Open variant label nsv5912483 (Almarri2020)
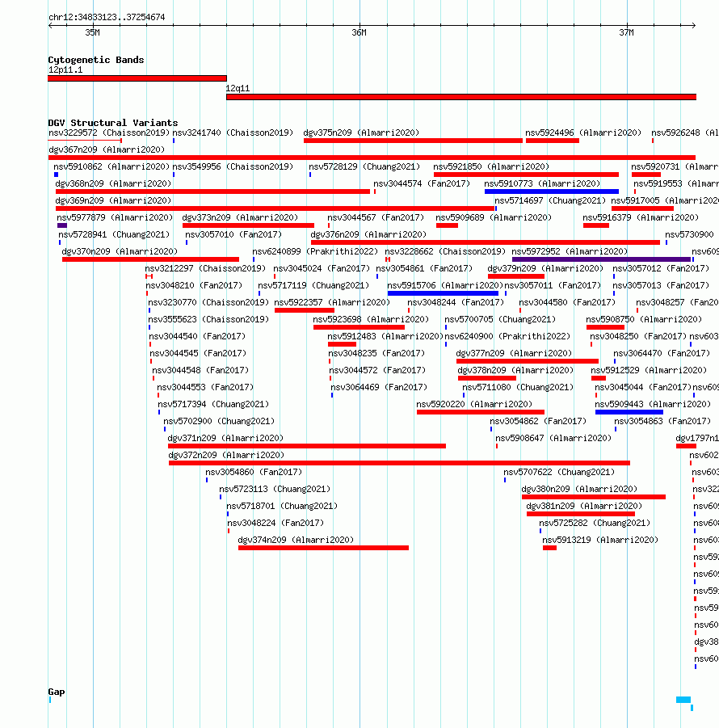The image size is (719, 728). 385,337
